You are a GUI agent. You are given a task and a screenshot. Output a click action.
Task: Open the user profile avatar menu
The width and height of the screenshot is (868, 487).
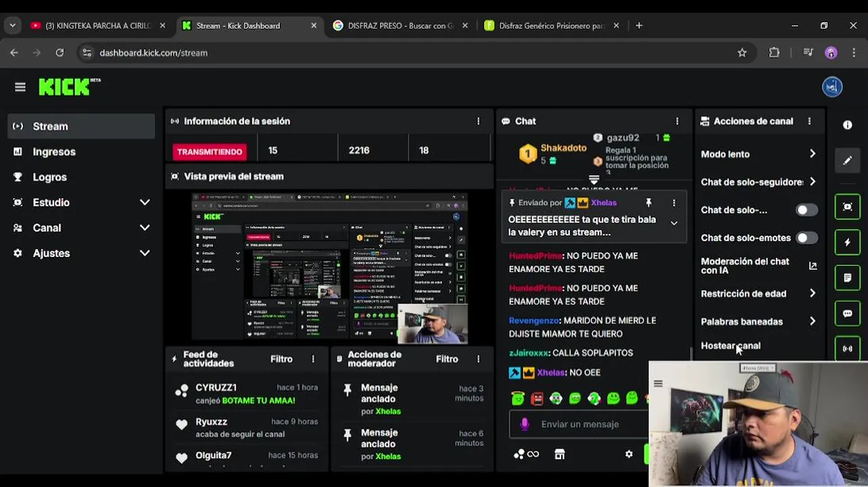[832, 87]
